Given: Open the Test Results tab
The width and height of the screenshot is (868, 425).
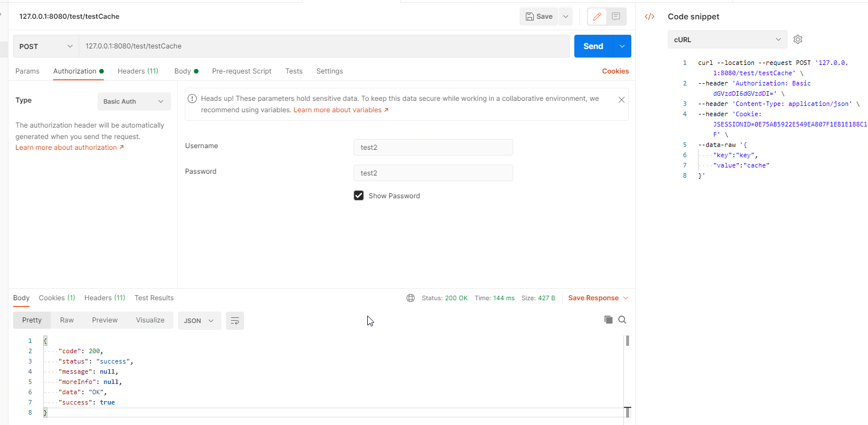Looking at the screenshot, I should coord(154,298).
